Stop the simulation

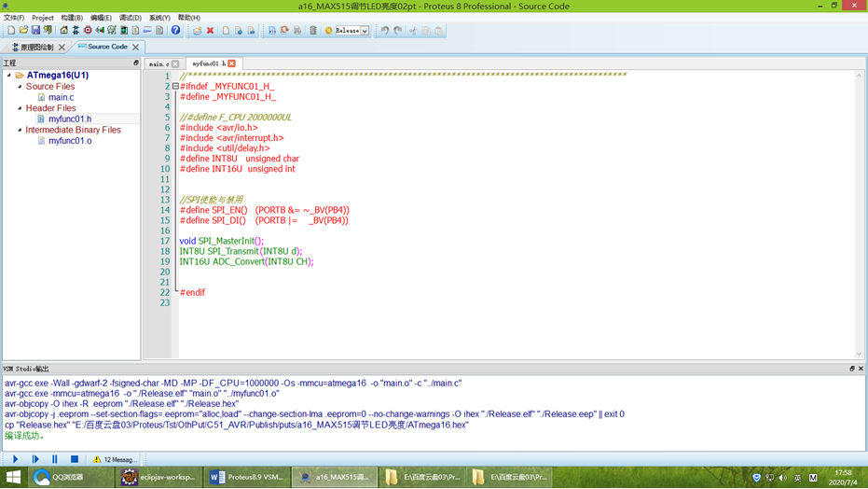coord(75,459)
